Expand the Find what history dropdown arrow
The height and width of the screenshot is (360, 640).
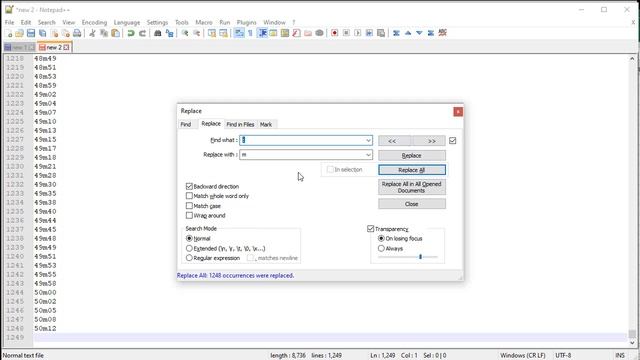point(368,140)
